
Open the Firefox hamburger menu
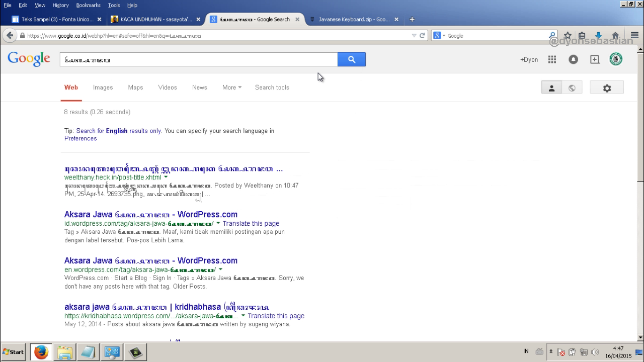(634, 36)
